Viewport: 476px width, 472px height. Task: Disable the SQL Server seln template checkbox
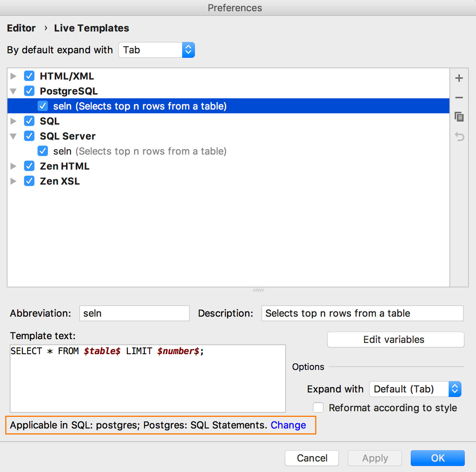pyautogui.click(x=43, y=151)
